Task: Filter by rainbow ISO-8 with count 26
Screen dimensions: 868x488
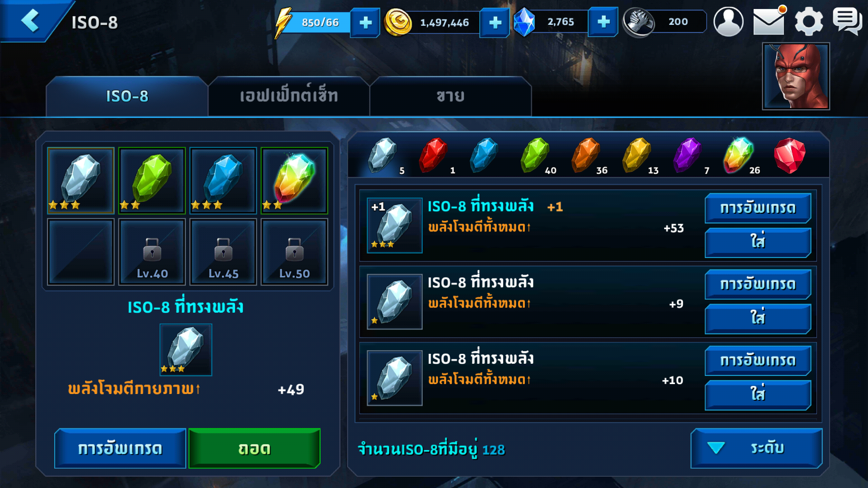Action: (x=739, y=156)
